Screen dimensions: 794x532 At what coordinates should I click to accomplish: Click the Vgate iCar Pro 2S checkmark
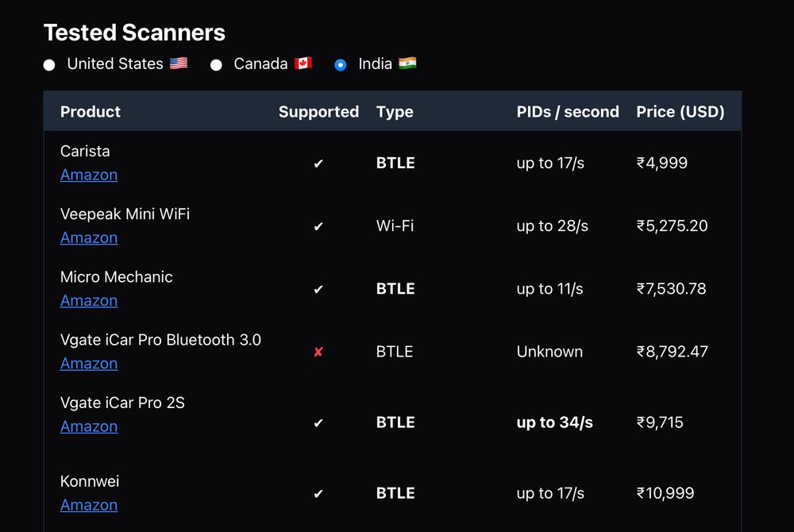point(318,422)
